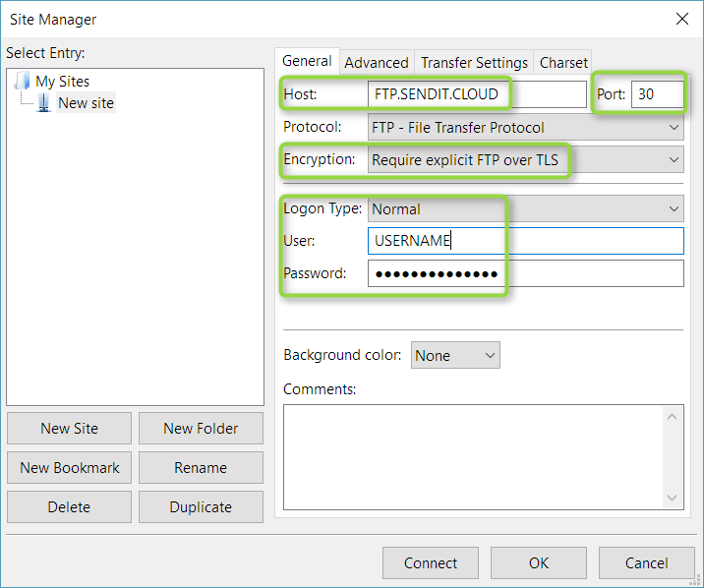Click the Rename button

(201, 468)
